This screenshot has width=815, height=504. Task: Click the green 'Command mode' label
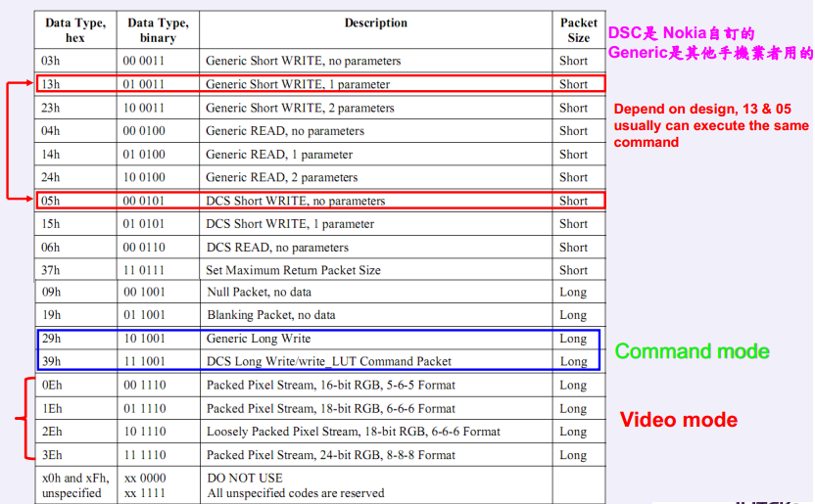692,351
